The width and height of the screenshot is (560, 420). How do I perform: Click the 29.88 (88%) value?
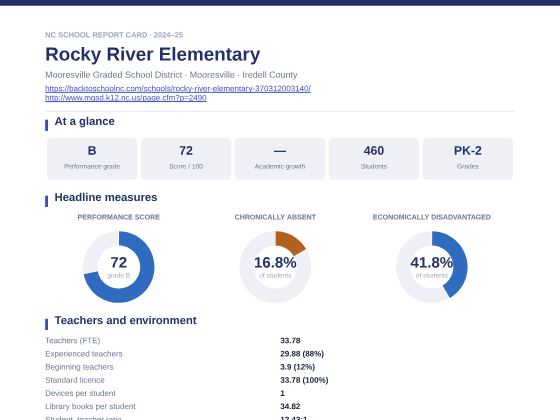point(302,354)
